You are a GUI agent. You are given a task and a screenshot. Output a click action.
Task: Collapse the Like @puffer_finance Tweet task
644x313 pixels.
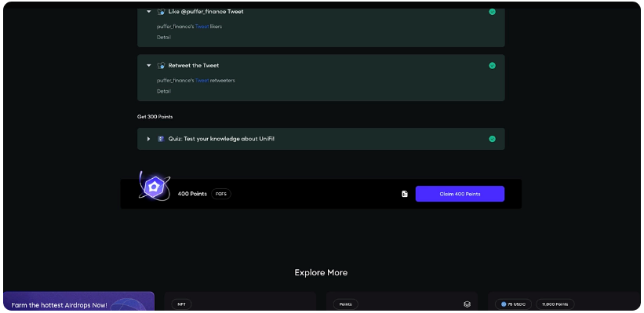pos(149,12)
